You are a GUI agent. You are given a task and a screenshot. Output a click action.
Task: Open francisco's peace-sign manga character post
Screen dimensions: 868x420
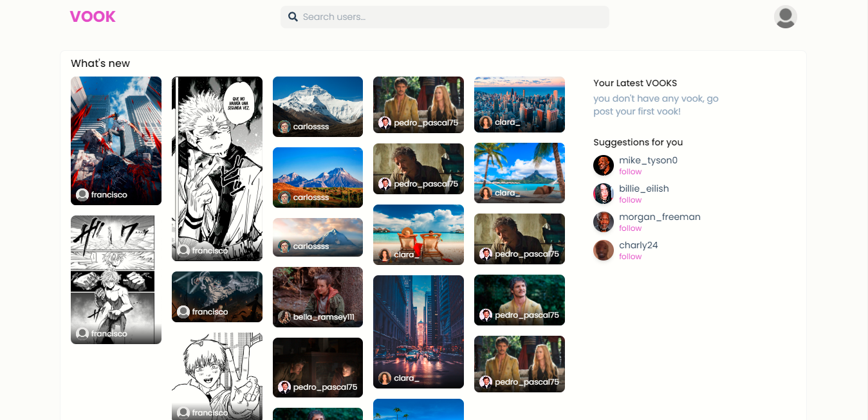click(217, 376)
